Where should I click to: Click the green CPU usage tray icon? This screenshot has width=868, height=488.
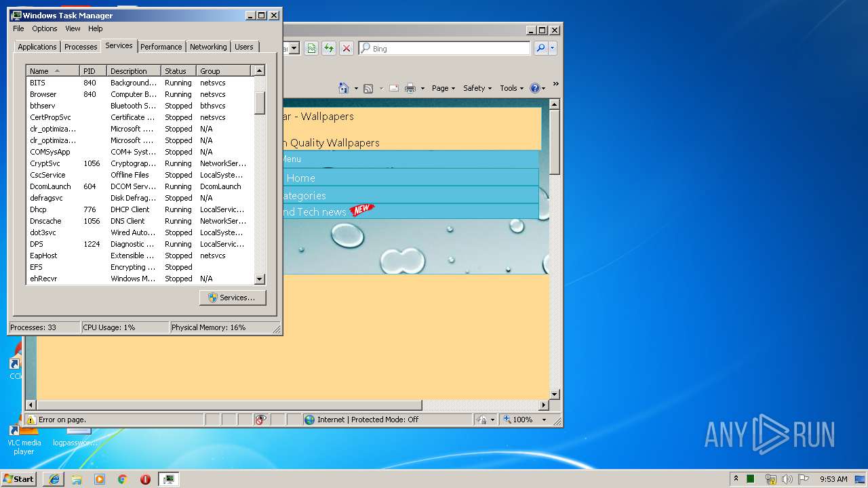(751, 479)
